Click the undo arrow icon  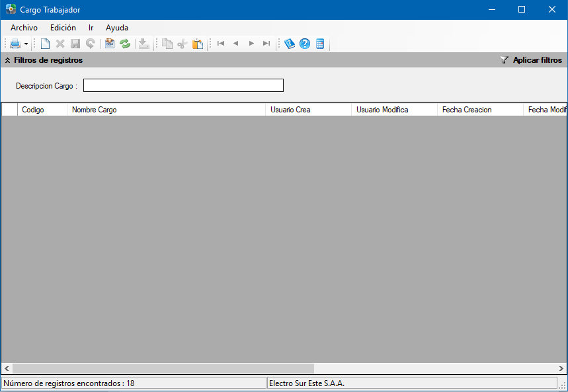pyautogui.click(x=91, y=44)
